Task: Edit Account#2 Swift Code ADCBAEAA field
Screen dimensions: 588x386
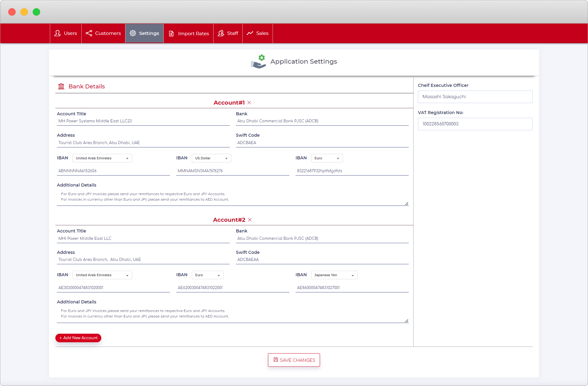Action: (x=322, y=260)
